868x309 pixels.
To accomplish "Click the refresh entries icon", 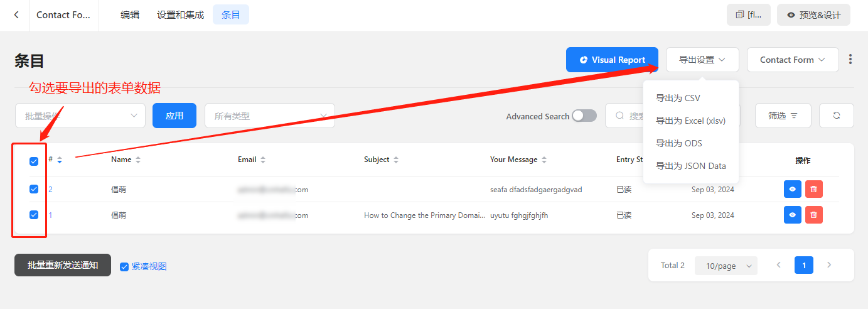I will [x=836, y=116].
